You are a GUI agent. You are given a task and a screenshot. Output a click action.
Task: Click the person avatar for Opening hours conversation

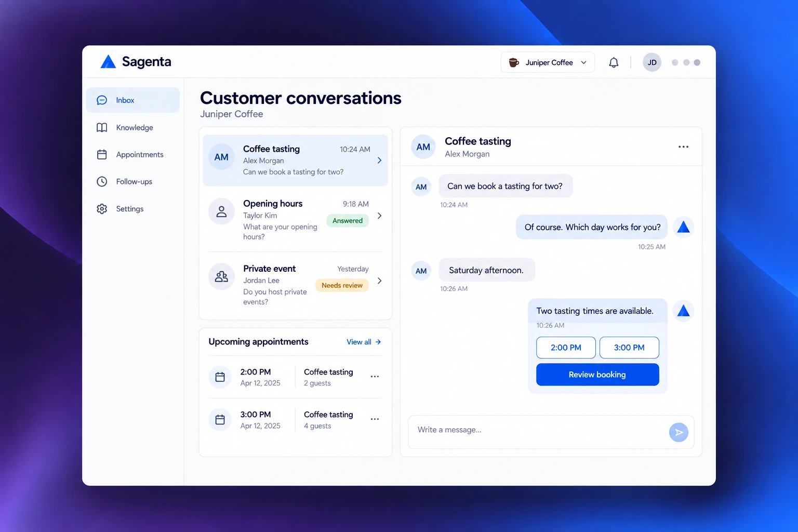221,211
